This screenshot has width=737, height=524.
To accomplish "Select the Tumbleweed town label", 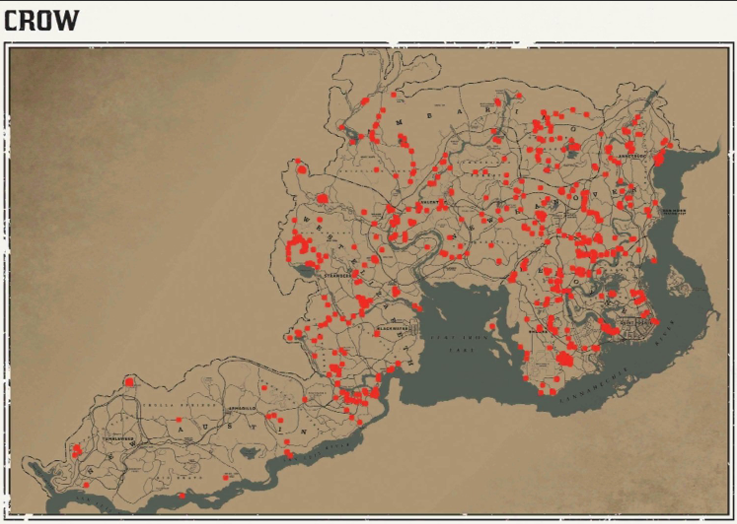I will click(118, 438).
